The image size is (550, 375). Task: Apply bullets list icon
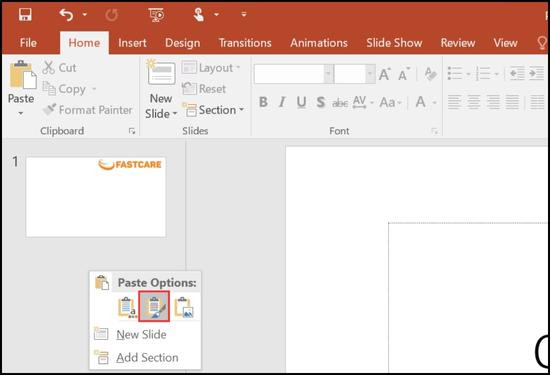point(455,74)
